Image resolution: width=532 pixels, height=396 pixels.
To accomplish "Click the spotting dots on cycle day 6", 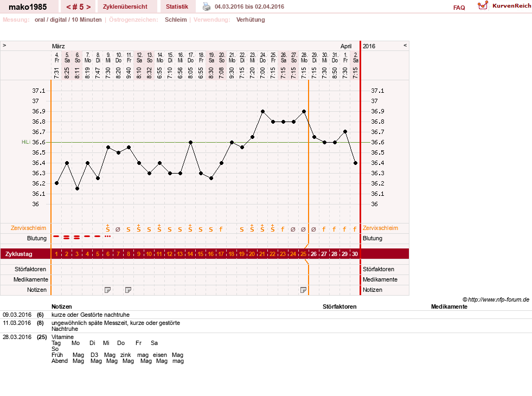I will coord(107,236).
